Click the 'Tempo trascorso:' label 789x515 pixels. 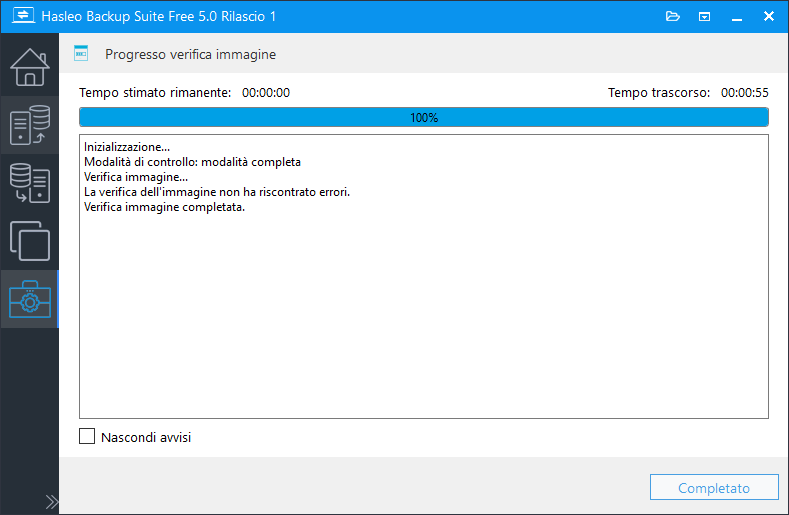pos(659,93)
